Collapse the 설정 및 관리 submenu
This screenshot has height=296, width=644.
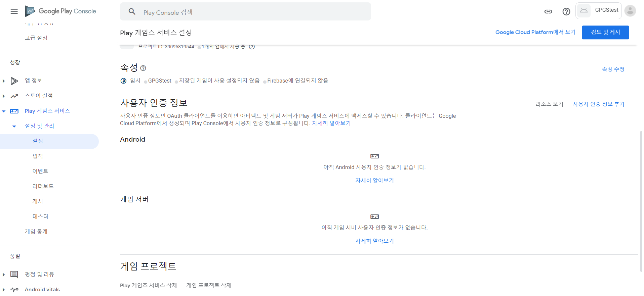pos(14,126)
